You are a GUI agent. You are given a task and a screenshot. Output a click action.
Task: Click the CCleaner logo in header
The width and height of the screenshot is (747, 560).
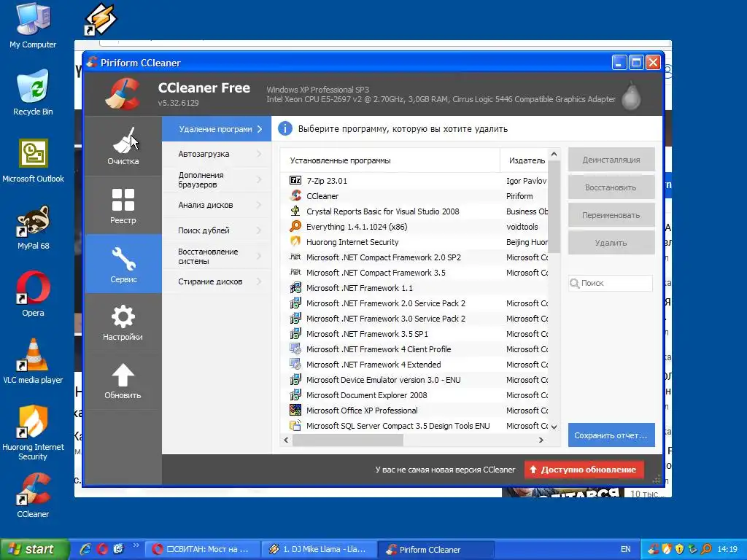[x=122, y=94]
